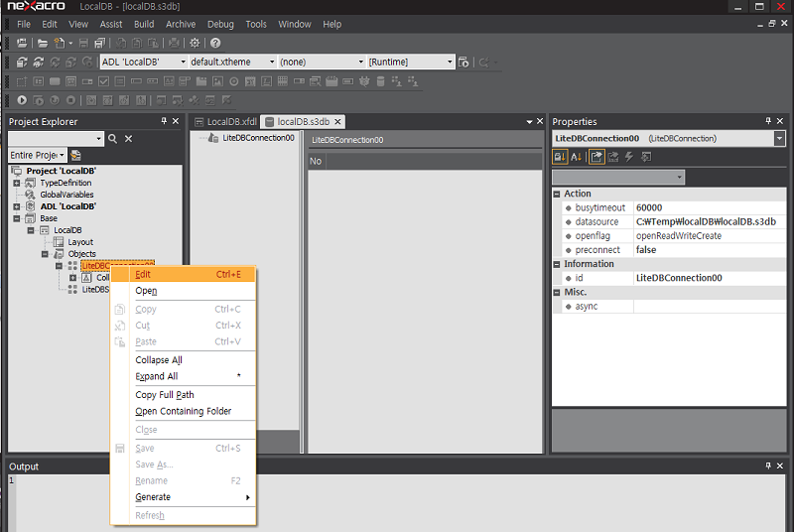Collapse the Objects tree node
This screenshot has height=532, width=794.
pyautogui.click(x=45, y=254)
